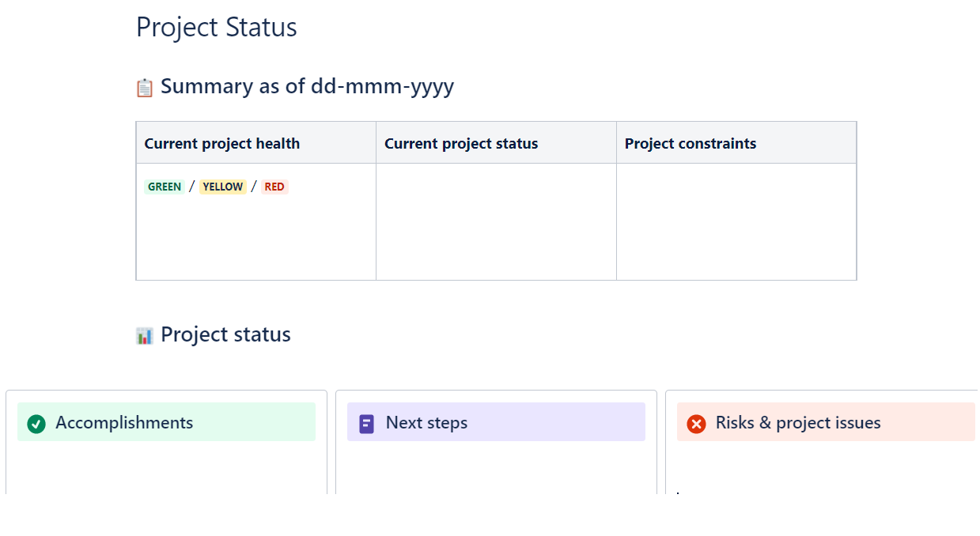Click the bar chart icon beside Project status
Viewport: 980px width, 536px height.
pos(144,336)
